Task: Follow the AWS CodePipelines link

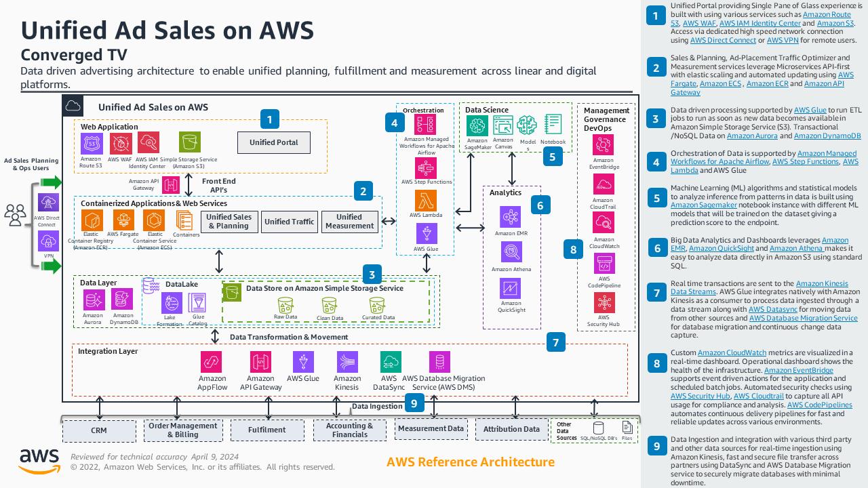Action: click(818, 405)
